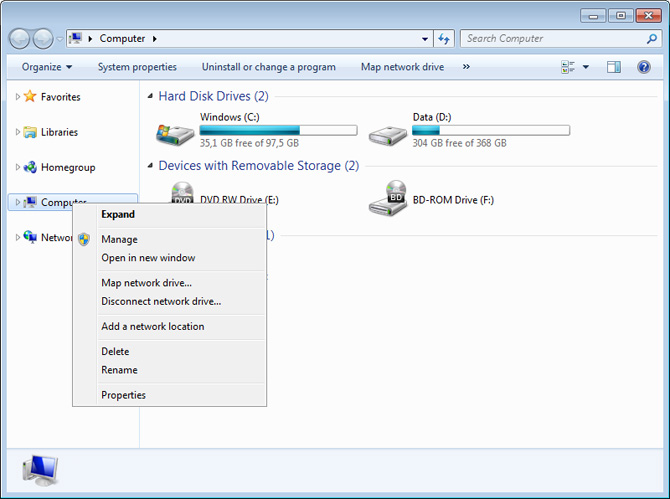Open Help with the question mark icon

click(x=644, y=67)
